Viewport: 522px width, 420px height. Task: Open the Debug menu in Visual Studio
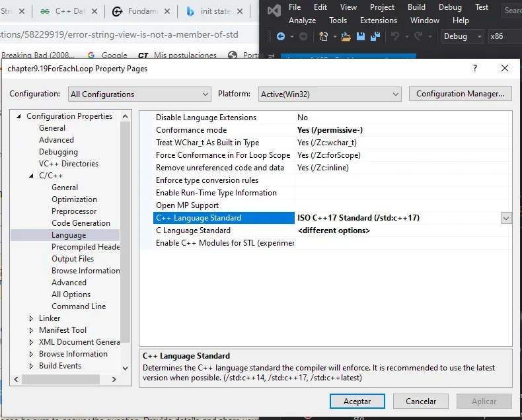click(x=450, y=7)
